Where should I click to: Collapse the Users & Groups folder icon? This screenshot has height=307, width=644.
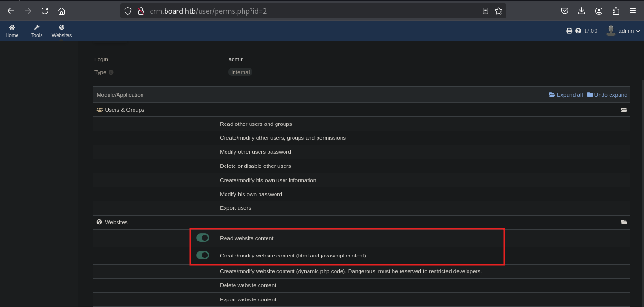[624, 110]
